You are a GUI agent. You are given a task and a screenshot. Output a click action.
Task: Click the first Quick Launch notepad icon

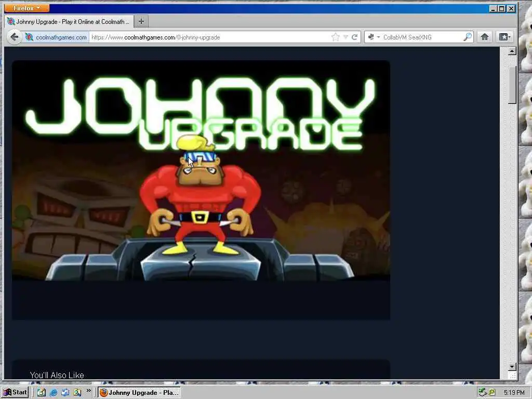pos(42,393)
